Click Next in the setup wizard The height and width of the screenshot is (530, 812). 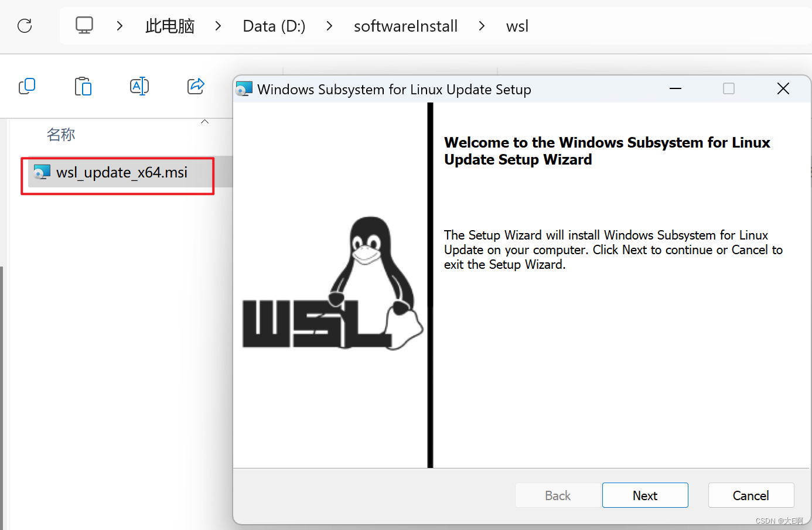[x=645, y=495]
